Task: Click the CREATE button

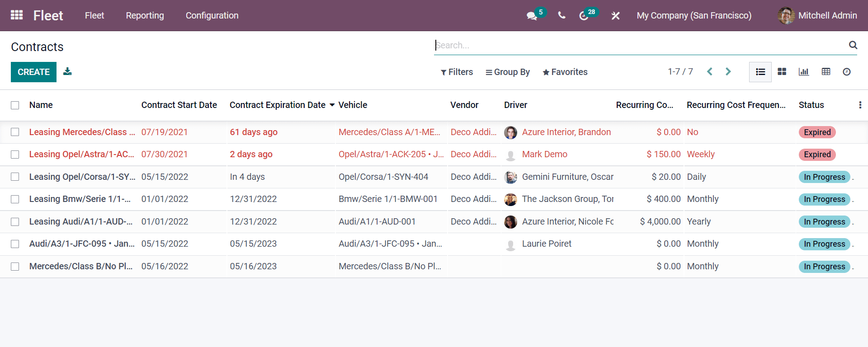Action: (33, 72)
